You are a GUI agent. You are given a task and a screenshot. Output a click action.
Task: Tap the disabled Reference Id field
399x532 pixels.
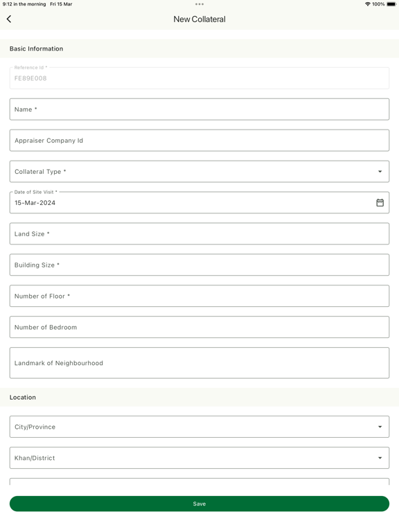(x=199, y=78)
